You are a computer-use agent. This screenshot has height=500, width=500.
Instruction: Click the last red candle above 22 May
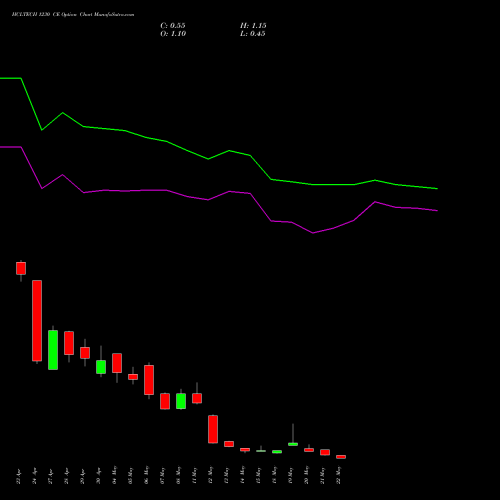coord(341,457)
